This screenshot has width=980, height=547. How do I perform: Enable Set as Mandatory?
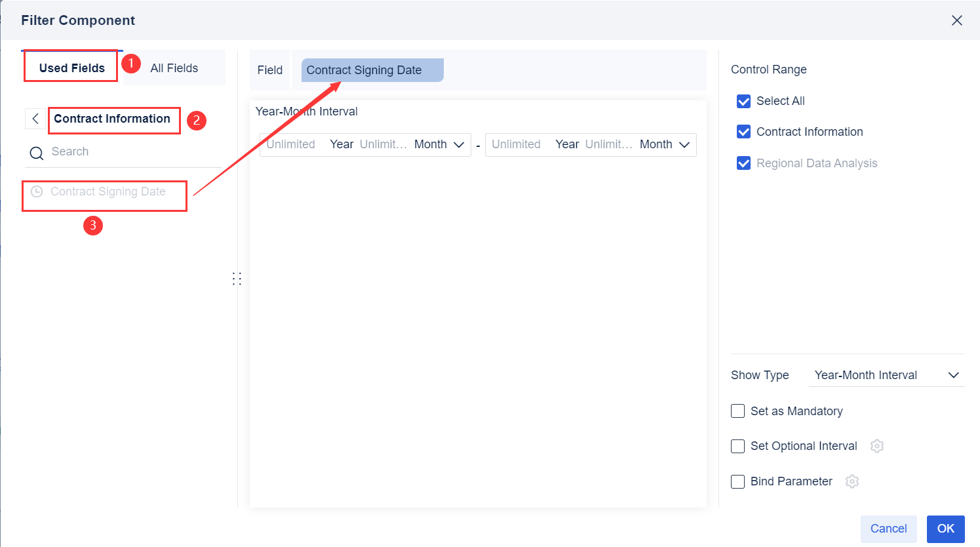click(737, 411)
